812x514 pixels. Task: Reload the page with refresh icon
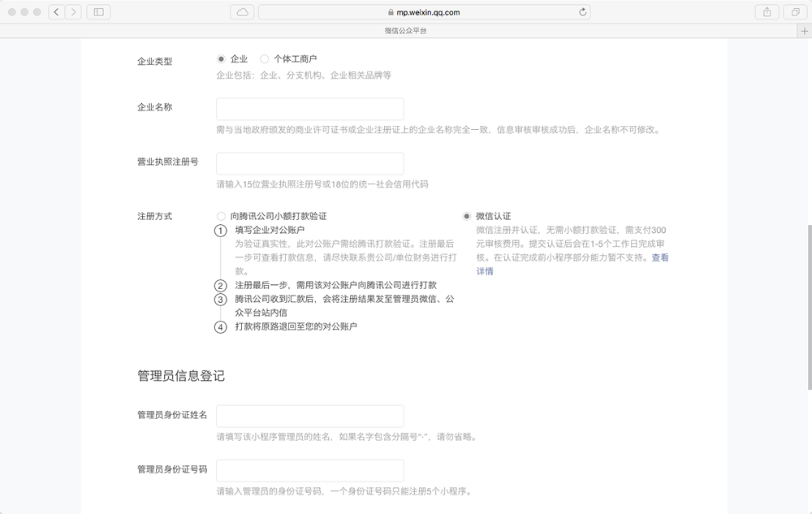tap(582, 12)
